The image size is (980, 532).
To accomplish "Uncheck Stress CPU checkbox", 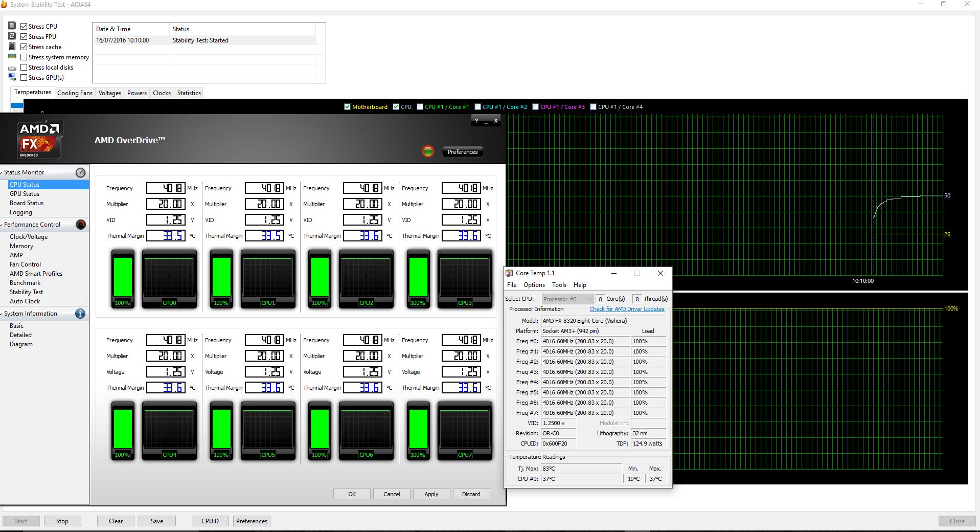I will tap(24, 26).
